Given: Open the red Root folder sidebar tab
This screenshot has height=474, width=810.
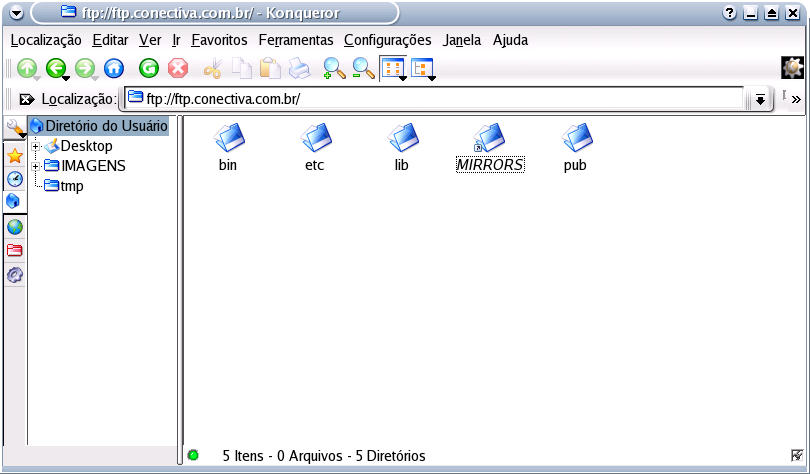Looking at the screenshot, I should 15,250.
